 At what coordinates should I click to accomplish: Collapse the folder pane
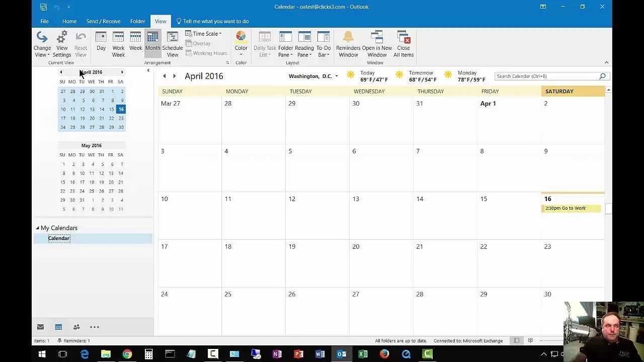pyautogui.click(x=148, y=71)
